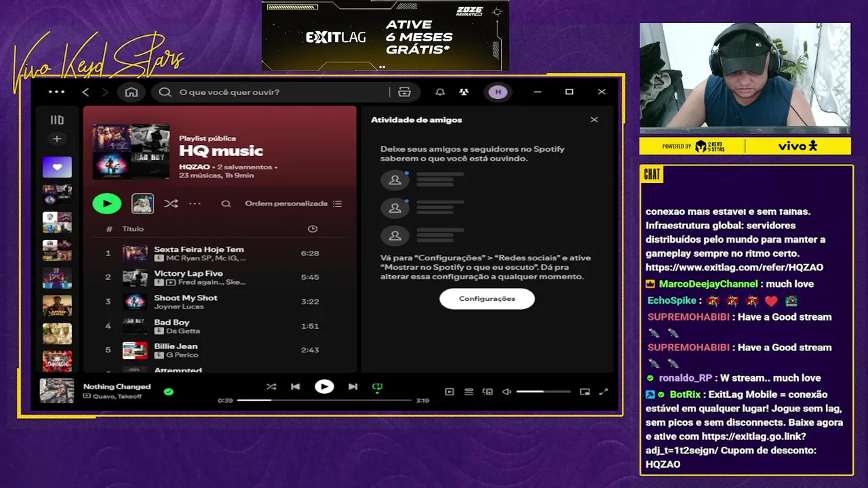Click ronaldo_RP username in chat
The image size is (868, 488).
pos(686,378)
